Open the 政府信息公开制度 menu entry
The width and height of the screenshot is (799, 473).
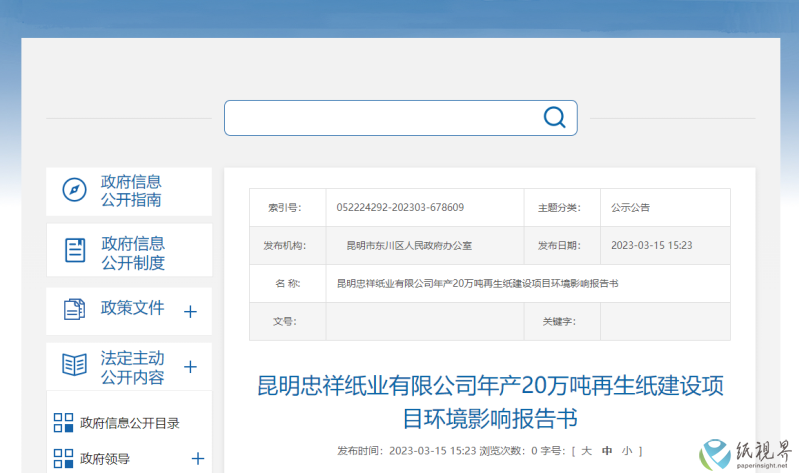(x=129, y=250)
